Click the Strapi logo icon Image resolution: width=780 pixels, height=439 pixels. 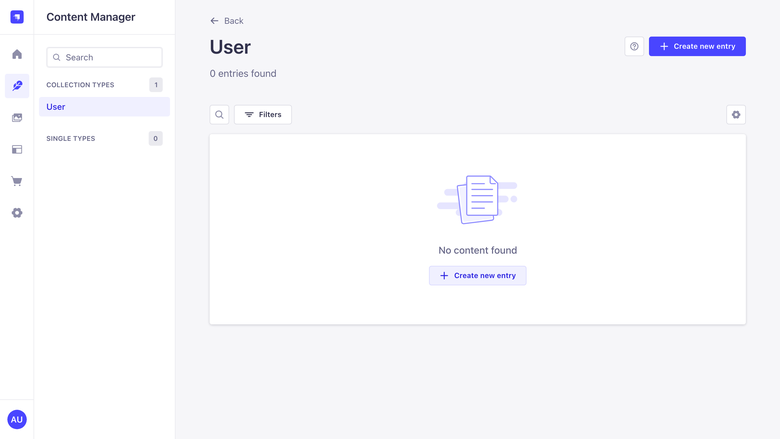[17, 17]
